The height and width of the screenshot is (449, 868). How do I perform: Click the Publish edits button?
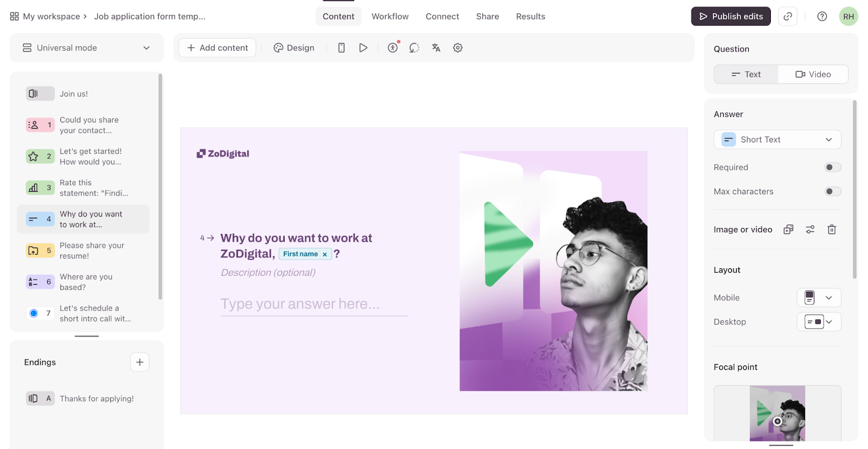pyautogui.click(x=731, y=16)
